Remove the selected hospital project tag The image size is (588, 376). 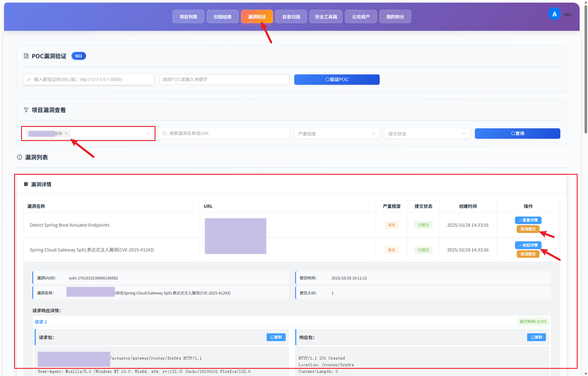click(66, 133)
